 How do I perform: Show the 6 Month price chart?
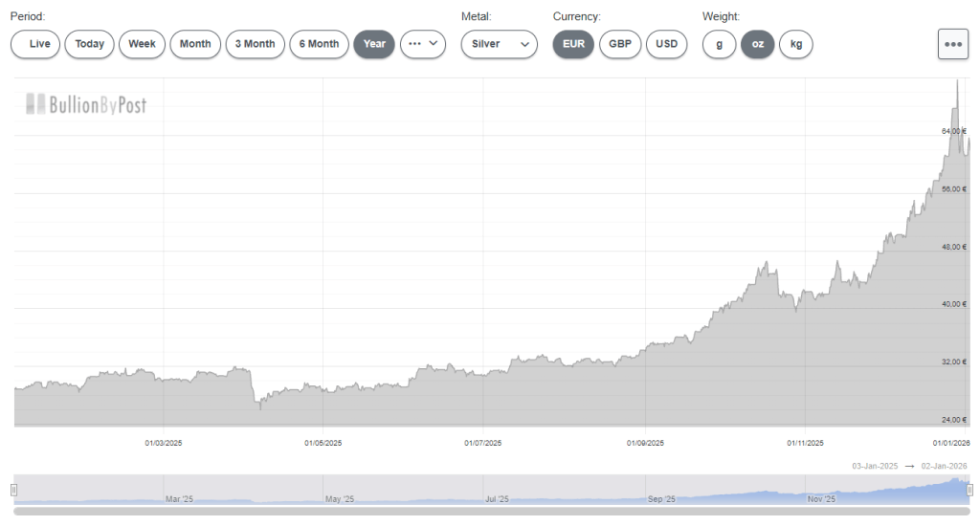tap(319, 44)
